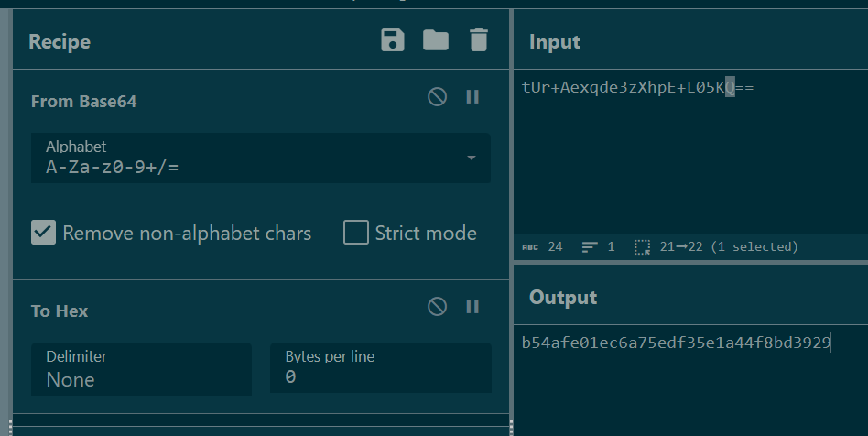Click the line count indicator in the input status bar
The width and height of the screenshot is (868, 436).
tap(599, 247)
